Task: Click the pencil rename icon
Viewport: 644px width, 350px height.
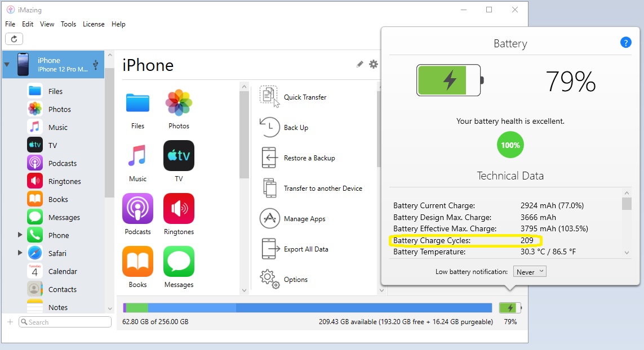Action: [360, 64]
